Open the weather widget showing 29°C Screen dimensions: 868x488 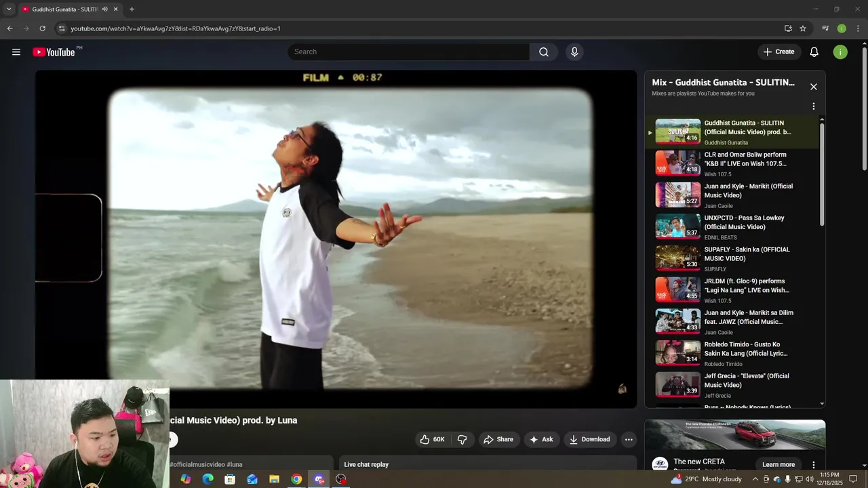(706, 479)
